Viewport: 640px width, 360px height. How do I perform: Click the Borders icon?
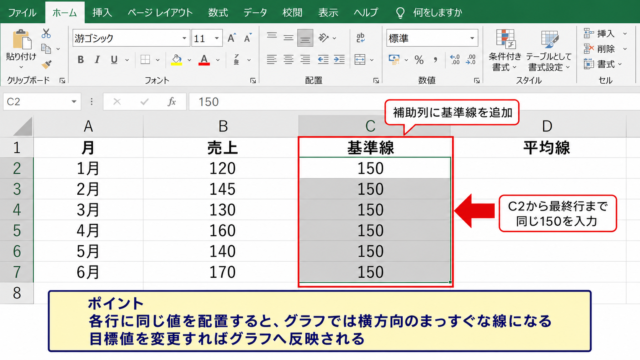coord(145,60)
